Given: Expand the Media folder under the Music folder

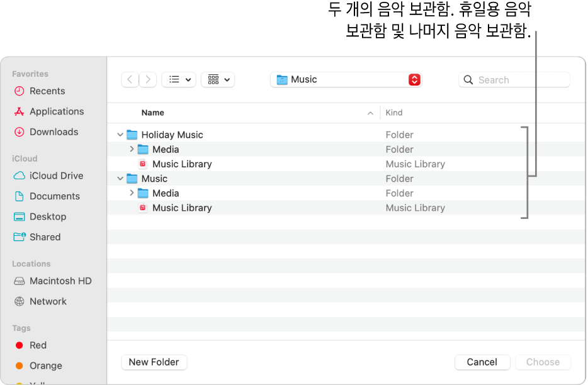Looking at the screenshot, I should click(x=132, y=193).
